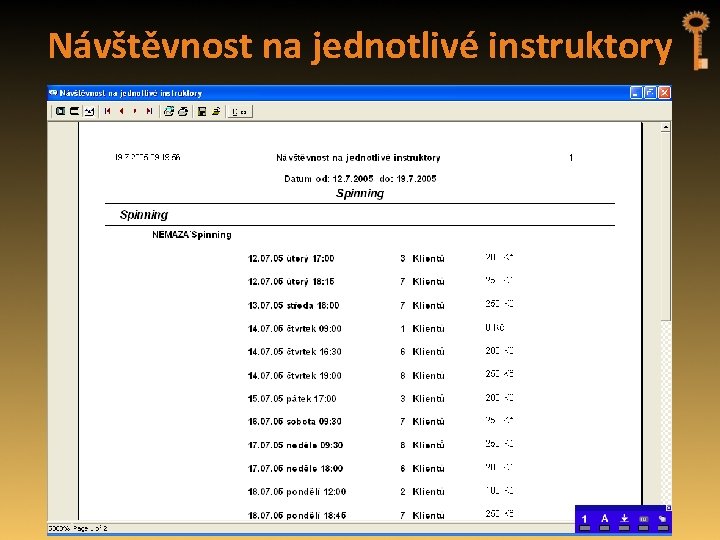Select row '17.07.05 neděle 18:00'
720x540 pixels.
380,468
